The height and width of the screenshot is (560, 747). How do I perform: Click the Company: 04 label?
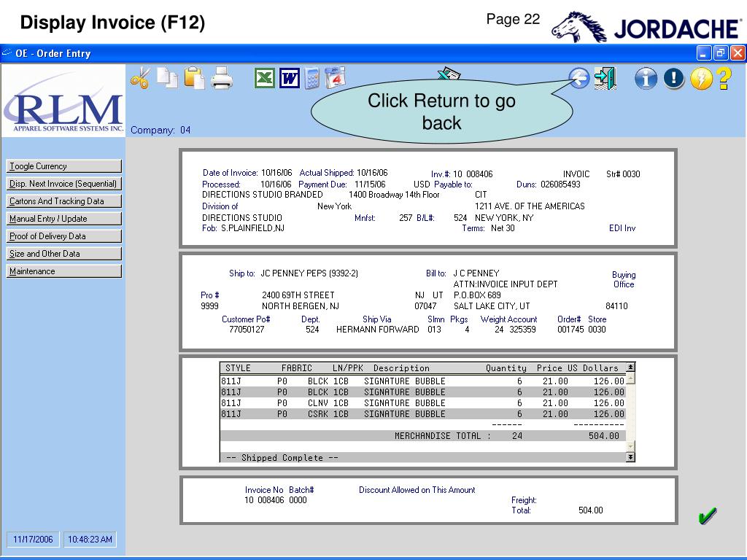(160, 130)
